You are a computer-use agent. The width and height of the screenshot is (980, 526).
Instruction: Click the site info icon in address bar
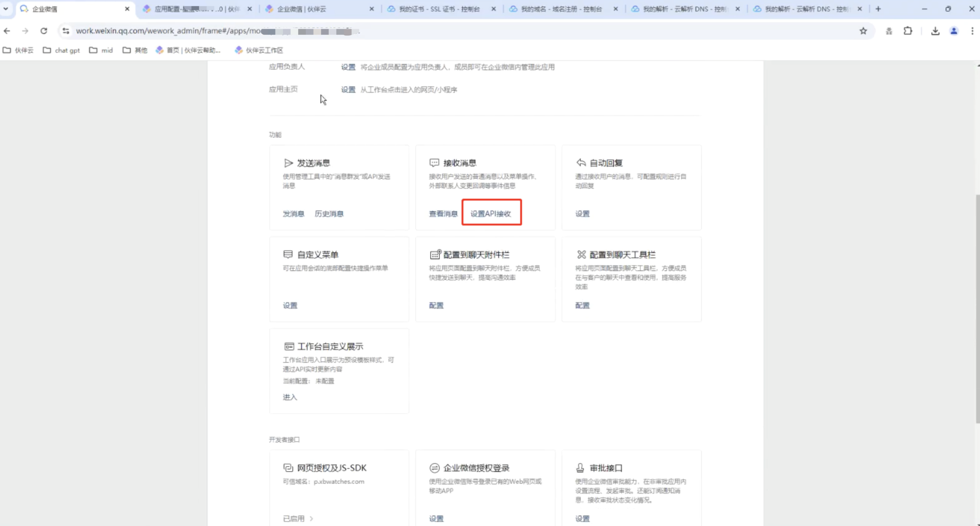pos(66,31)
